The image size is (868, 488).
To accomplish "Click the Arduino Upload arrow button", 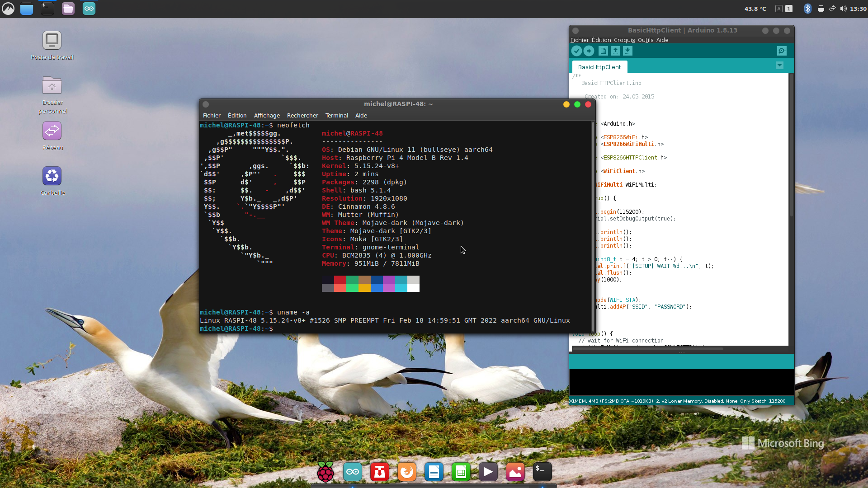I will coord(589,51).
